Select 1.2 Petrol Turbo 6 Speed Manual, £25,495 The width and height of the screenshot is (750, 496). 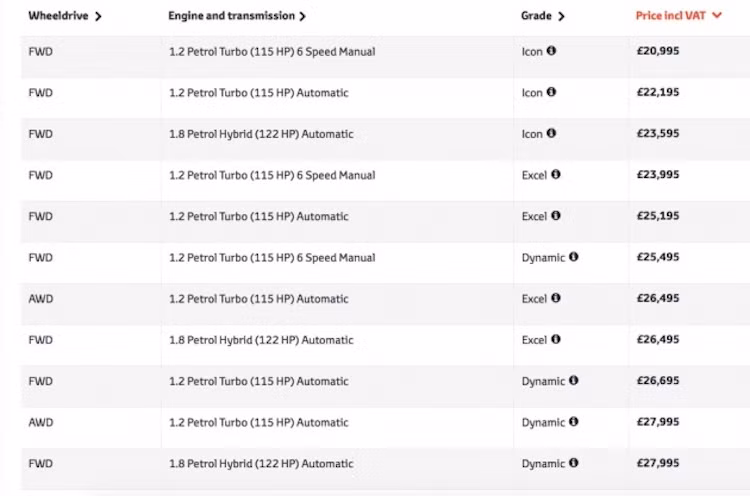tap(272, 258)
